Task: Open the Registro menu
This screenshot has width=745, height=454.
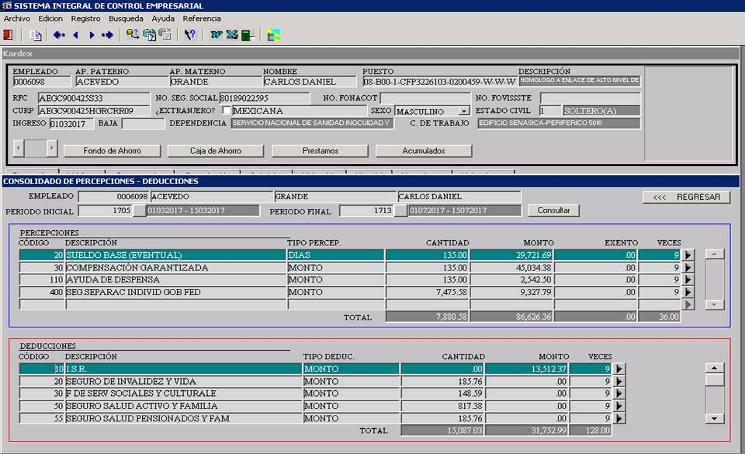Action: point(85,18)
